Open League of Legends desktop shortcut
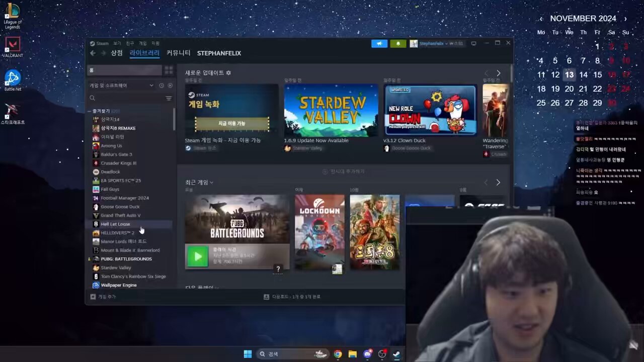This screenshot has height=362, width=644. [x=13, y=16]
